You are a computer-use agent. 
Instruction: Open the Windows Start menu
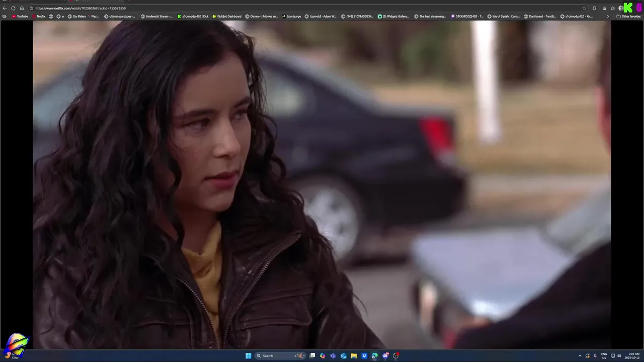pos(248,355)
